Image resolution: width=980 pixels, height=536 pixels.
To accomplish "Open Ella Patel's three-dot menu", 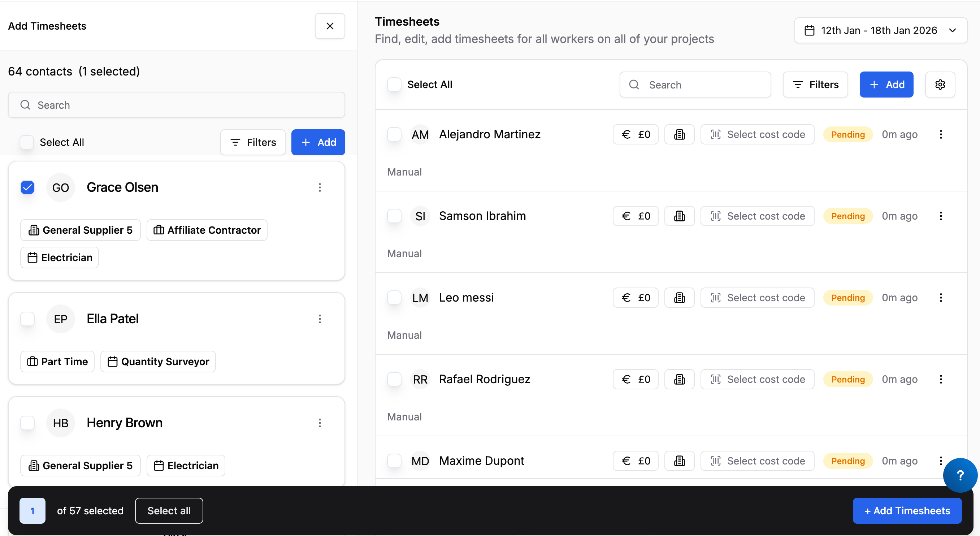I will pyautogui.click(x=320, y=319).
